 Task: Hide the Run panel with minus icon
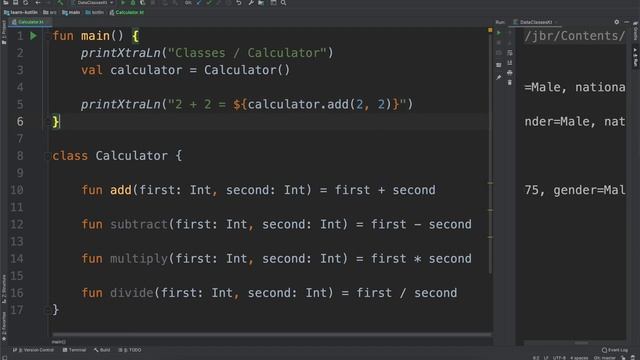[x=627, y=22]
